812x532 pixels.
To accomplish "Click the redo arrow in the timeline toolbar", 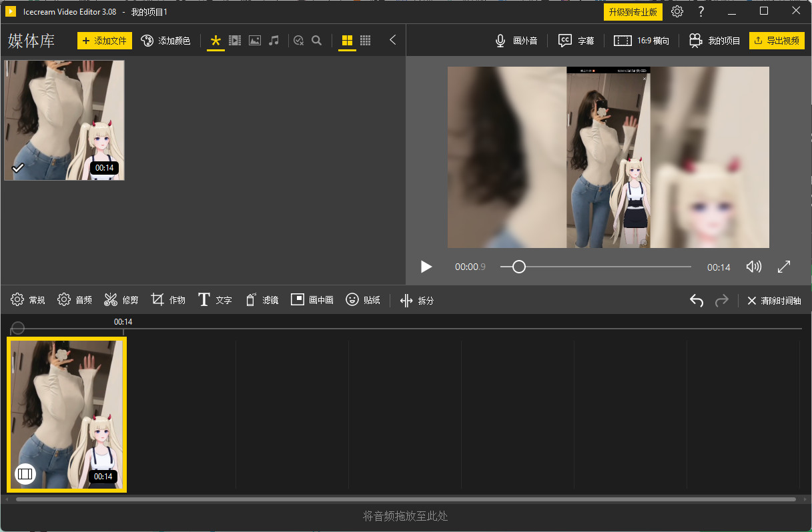I will pyautogui.click(x=722, y=301).
